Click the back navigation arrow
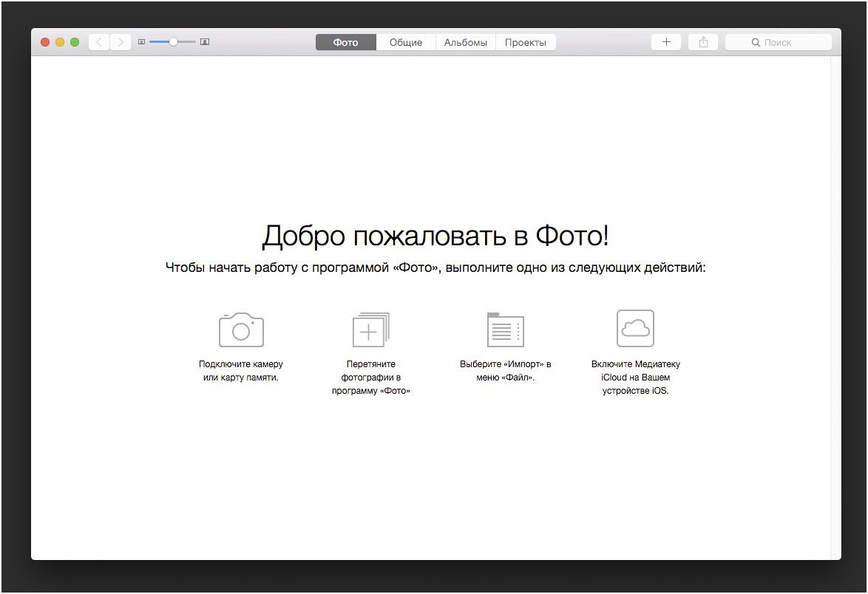This screenshot has height=594, width=868. (98, 42)
